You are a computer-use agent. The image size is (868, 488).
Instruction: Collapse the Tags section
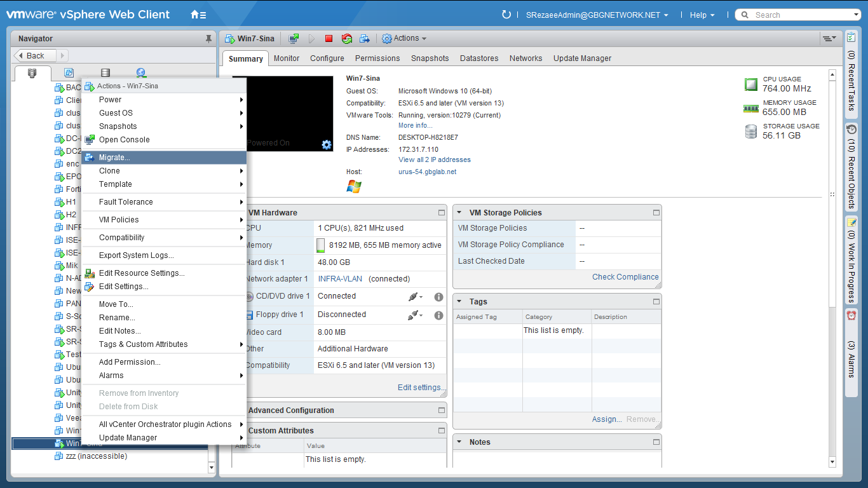459,302
